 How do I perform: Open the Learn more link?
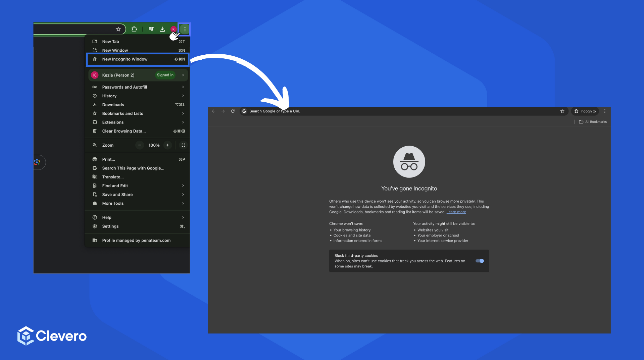pos(456,212)
